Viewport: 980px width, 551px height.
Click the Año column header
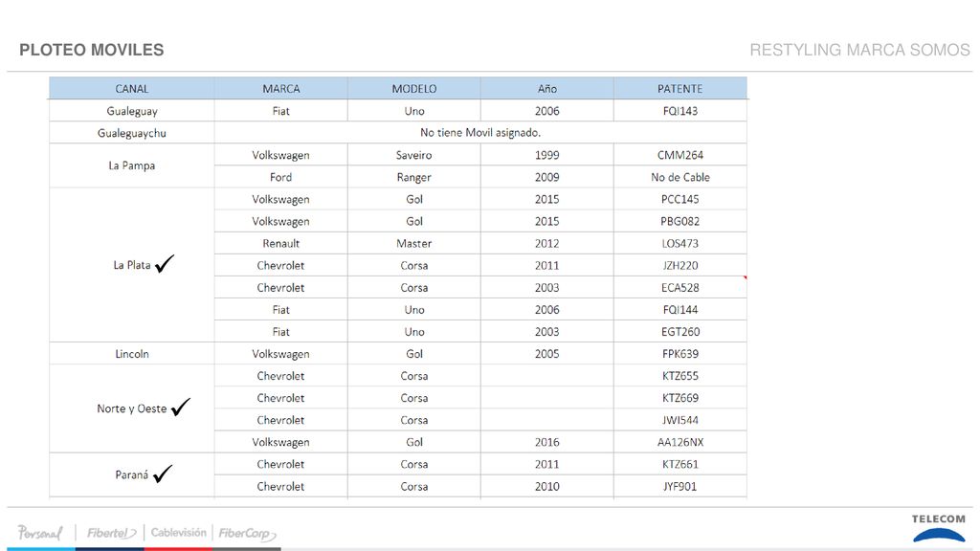(546, 89)
